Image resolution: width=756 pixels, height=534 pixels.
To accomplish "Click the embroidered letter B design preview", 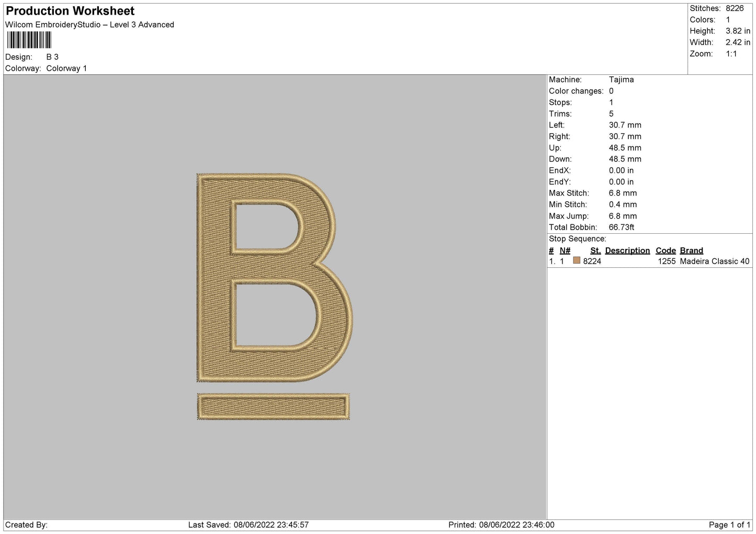I will [x=275, y=277].
